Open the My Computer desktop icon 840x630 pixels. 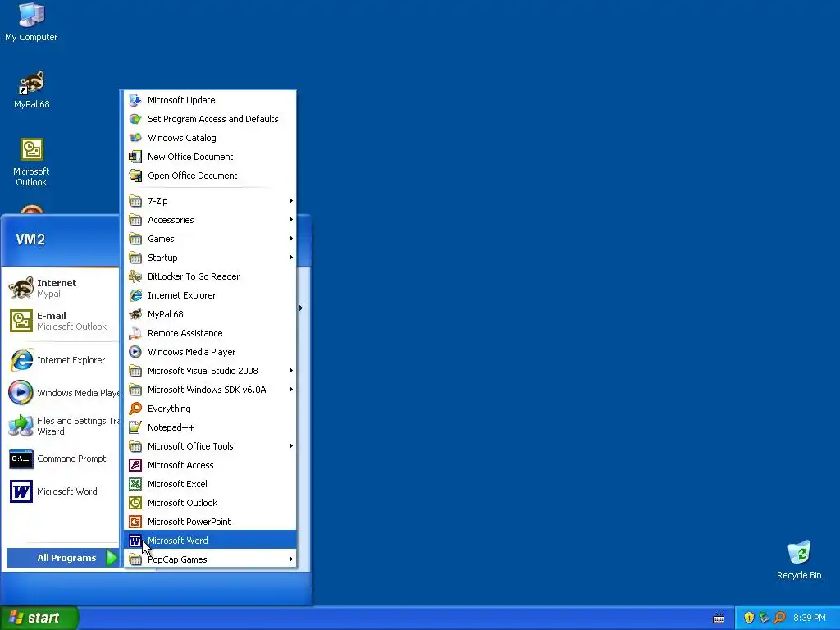point(31,22)
